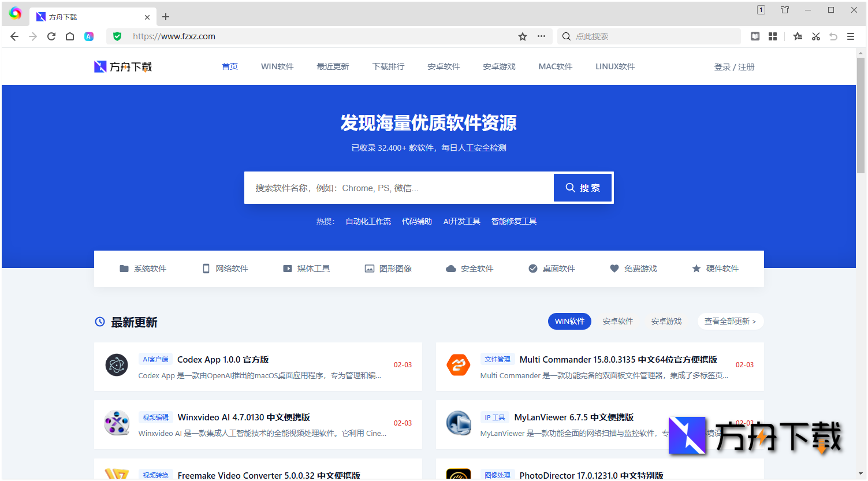This screenshot has width=868, height=481.
Task: Open 硬件软件 via the star icon
Action: pyautogui.click(x=696, y=268)
